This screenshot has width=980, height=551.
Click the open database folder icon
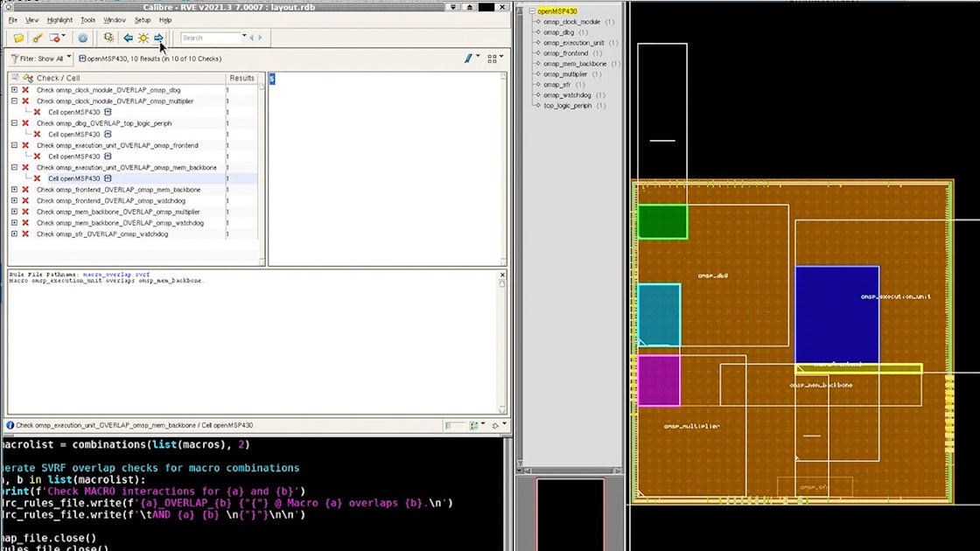pos(18,38)
